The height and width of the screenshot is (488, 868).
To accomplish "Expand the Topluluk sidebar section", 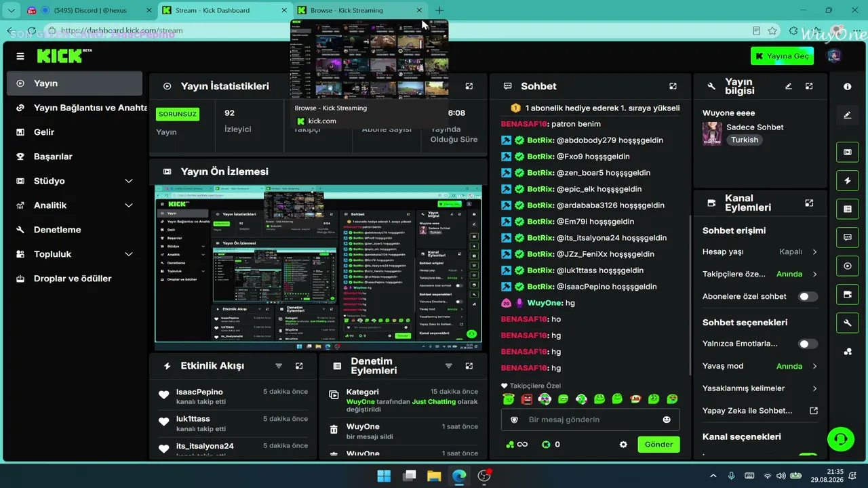I will coord(129,254).
